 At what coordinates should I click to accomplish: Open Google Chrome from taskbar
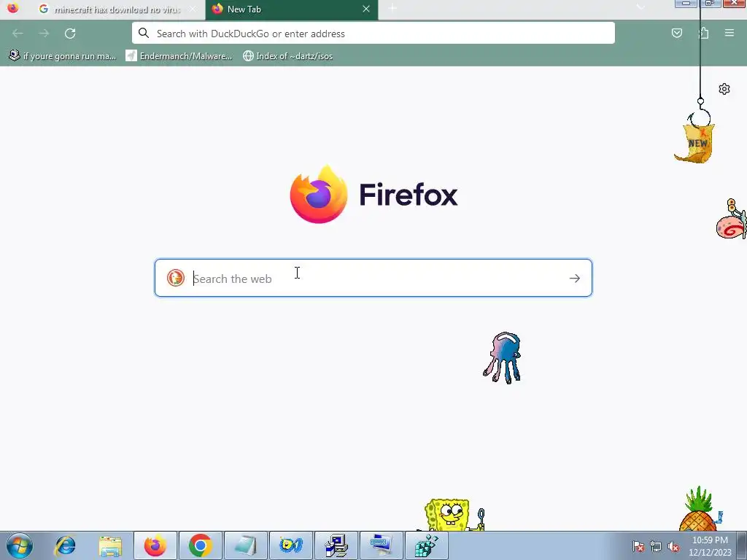point(201,545)
